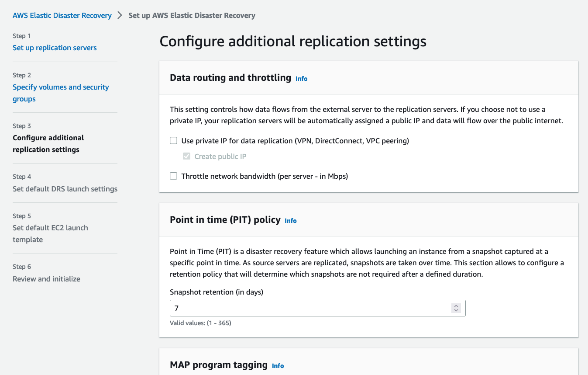This screenshot has width=588, height=375.
Task: Click the Data routing and throttling section header
Action: [230, 77]
